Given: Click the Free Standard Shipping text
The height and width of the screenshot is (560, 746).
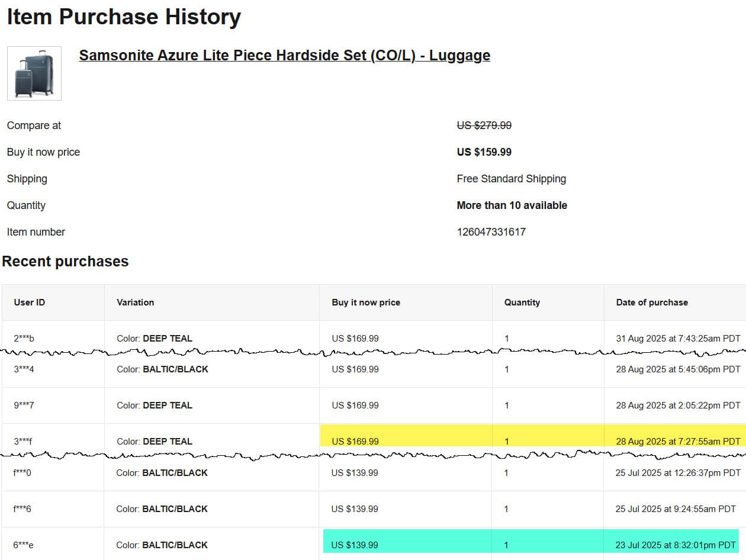Looking at the screenshot, I should pyautogui.click(x=511, y=179).
